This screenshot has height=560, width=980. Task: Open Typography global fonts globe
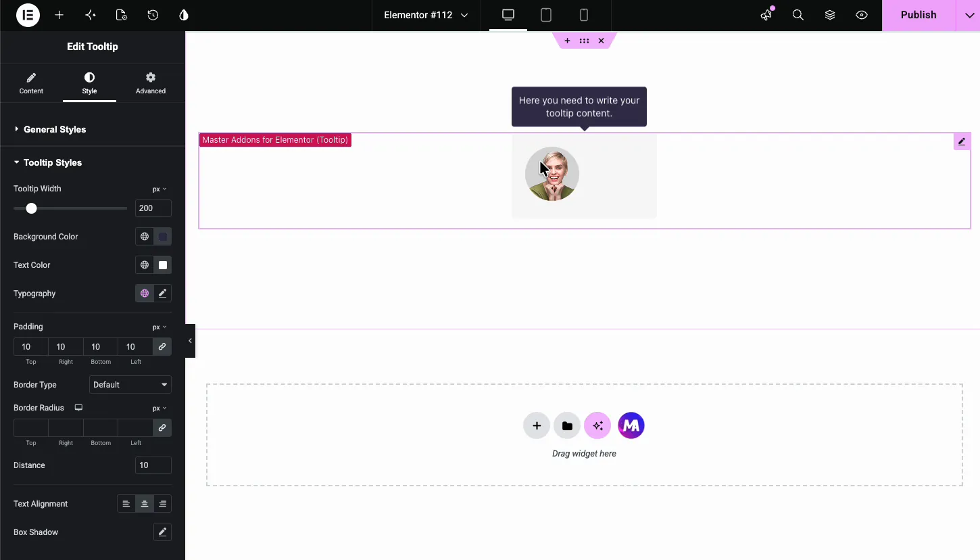[x=145, y=294]
